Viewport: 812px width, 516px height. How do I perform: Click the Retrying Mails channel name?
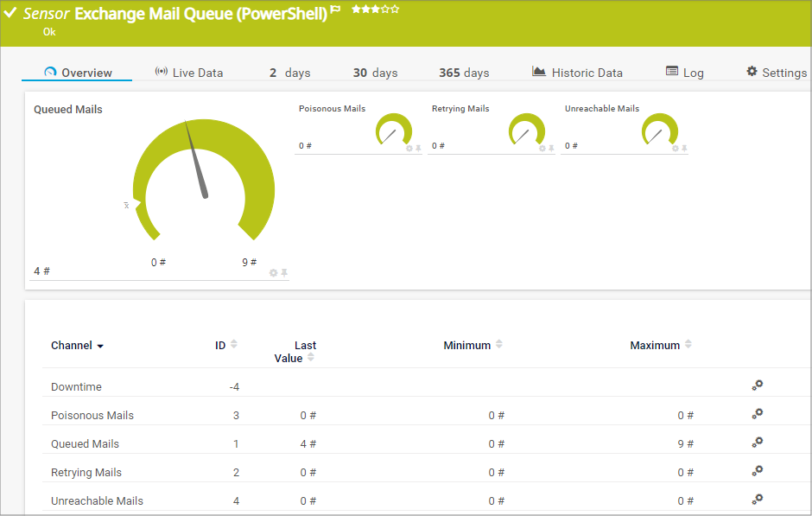[x=85, y=472]
